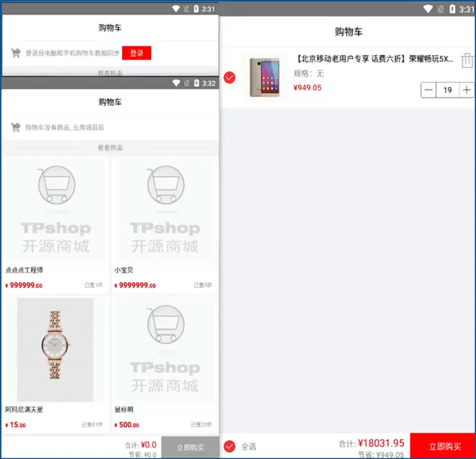Open the 阿玛尼满天星 watch image
476x459 pixels.
pos(55,350)
